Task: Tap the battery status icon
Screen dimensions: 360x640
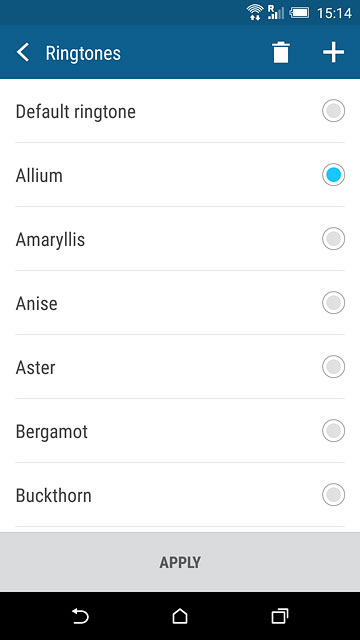Action: pyautogui.click(x=299, y=13)
